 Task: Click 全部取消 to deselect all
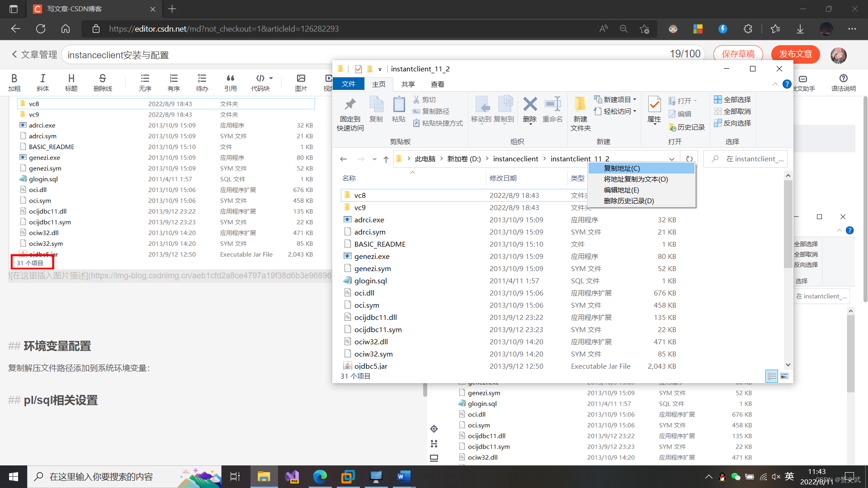(732, 111)
